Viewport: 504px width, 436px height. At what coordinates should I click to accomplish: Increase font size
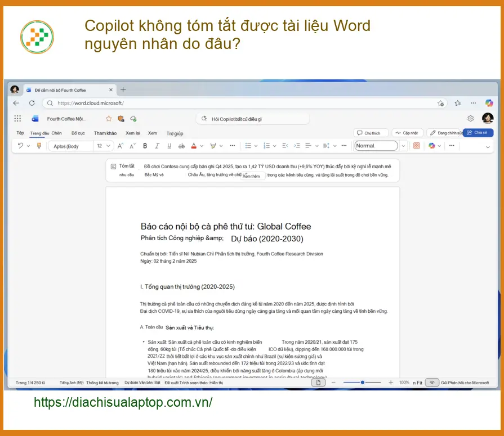point(120,146)
